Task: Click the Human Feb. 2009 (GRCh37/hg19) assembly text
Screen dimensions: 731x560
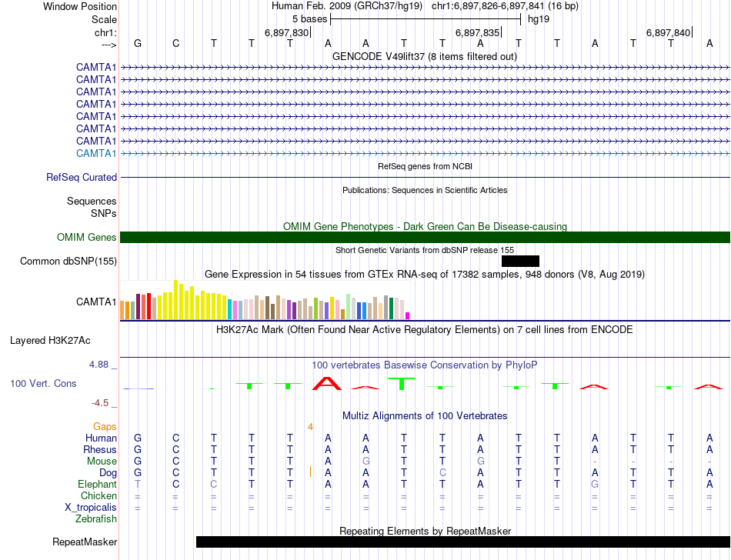Action: point(347,6)
